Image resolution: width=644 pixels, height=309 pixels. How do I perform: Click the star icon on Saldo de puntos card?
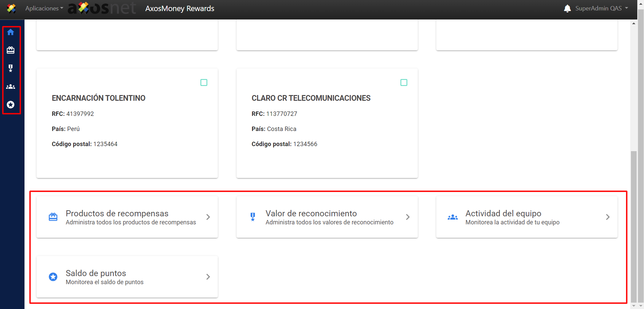[x=53, y=277]
